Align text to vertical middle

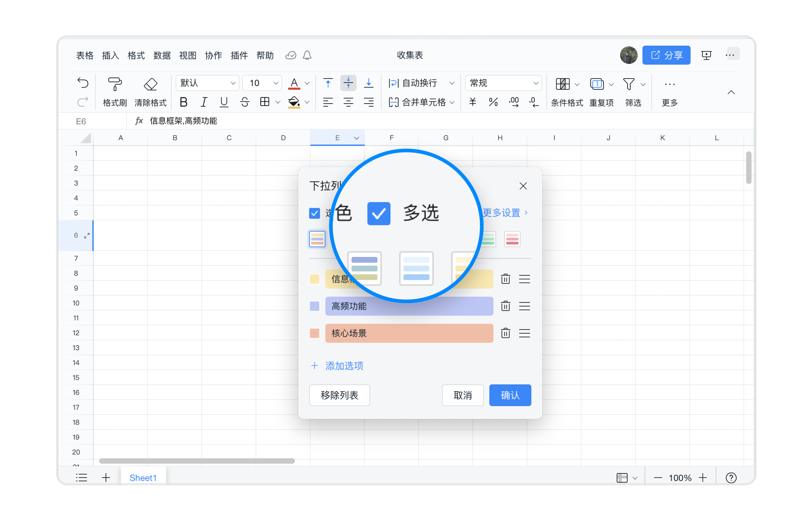(x=348, y=83)
